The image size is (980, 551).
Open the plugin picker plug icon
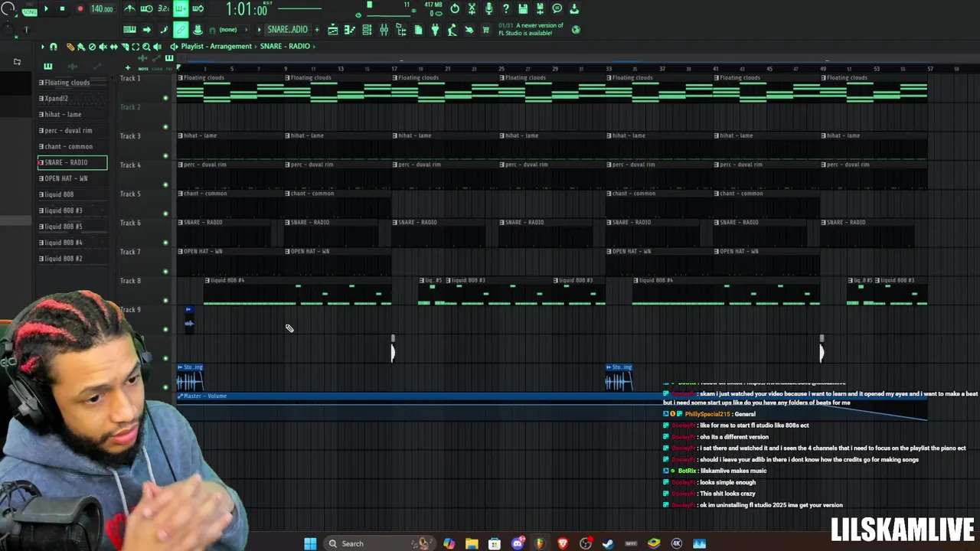(x=435, y=29)
